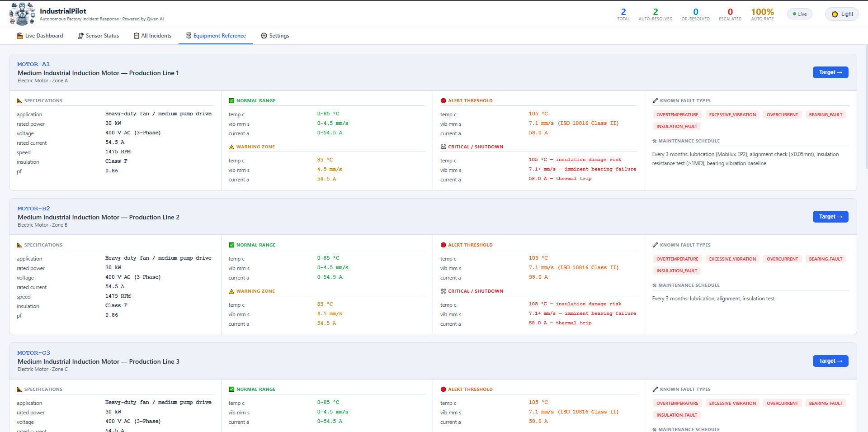Click the Target button for MOTOR-B2
Viewport: 868px width, 432px height.
click(830, 217)
